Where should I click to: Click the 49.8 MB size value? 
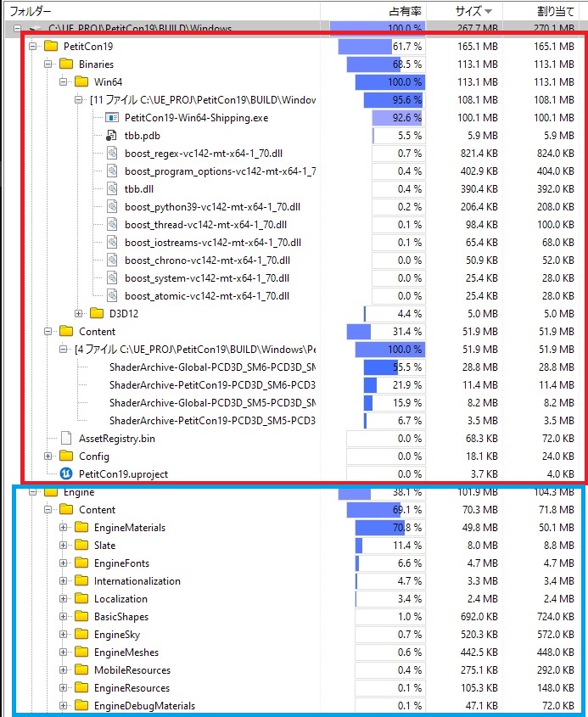tap(479, 527)
